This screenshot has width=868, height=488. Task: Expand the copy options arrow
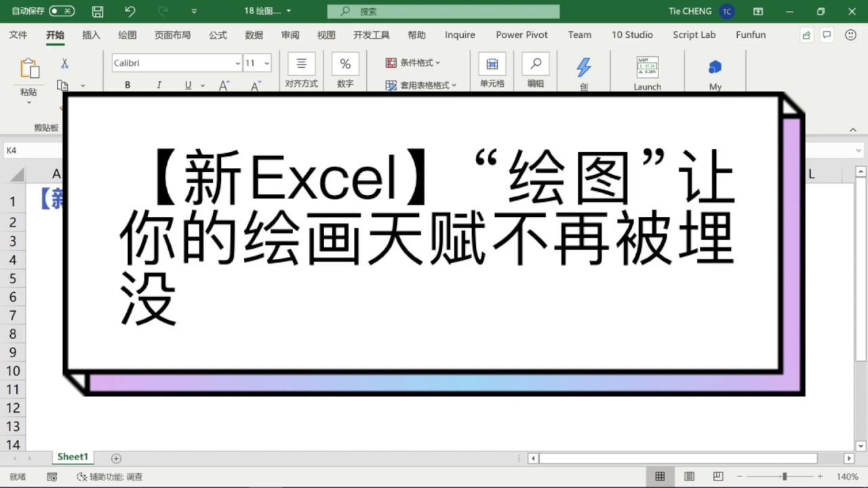83,85
